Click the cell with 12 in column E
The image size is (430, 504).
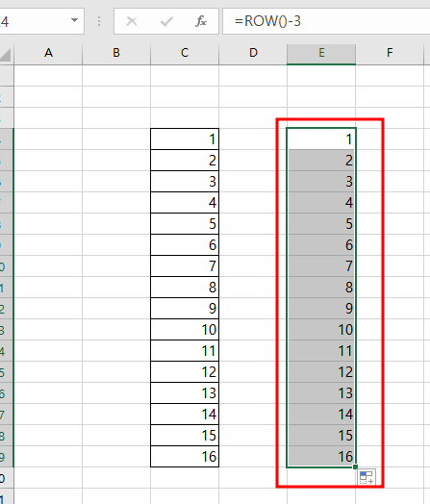click(321, 372)
